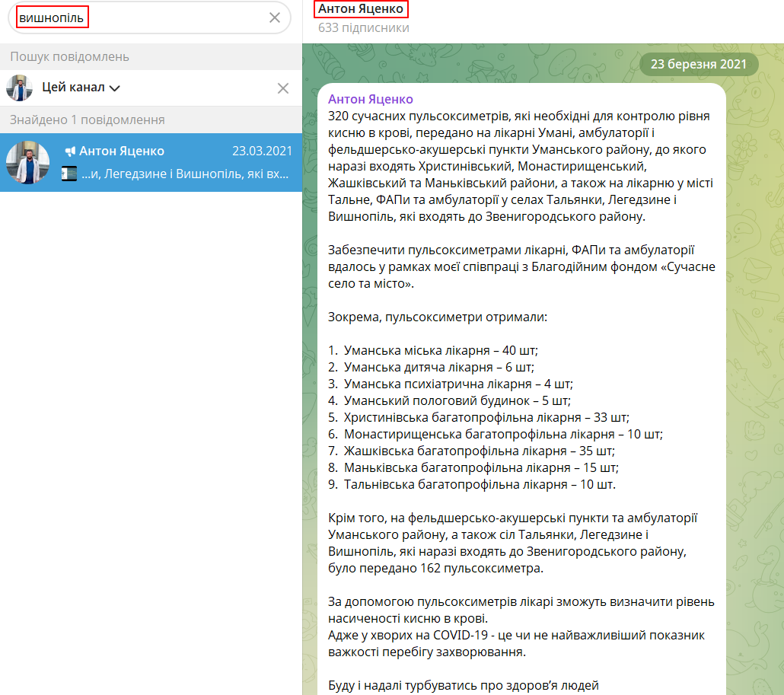Click the line 'Уманський пологовий будинок – 5 шт'
The image size is (784, 695).
pos(450,401)
